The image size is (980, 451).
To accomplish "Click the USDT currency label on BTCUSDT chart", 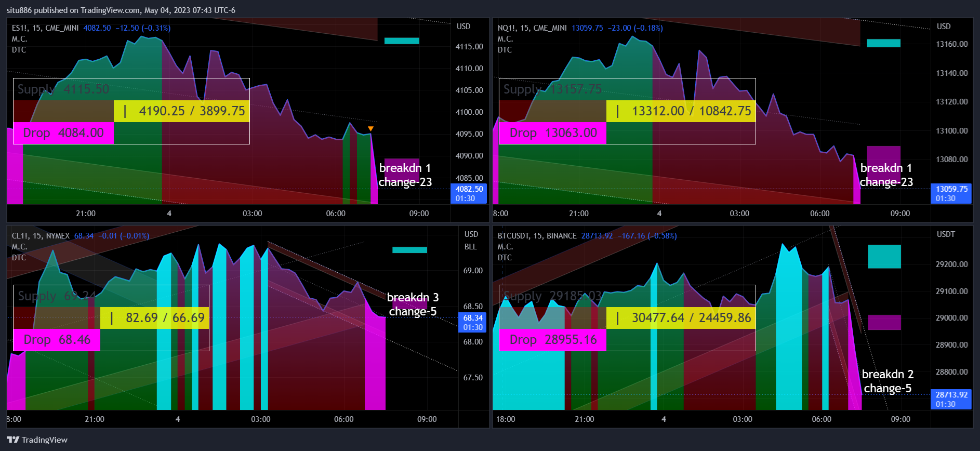I will (x=946, y=234).
